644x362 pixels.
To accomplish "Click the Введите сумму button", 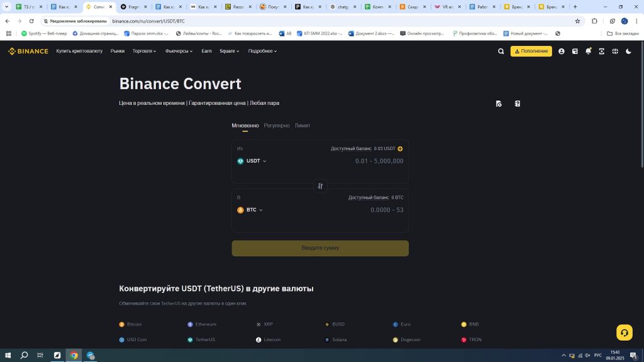I will point(320,248).
